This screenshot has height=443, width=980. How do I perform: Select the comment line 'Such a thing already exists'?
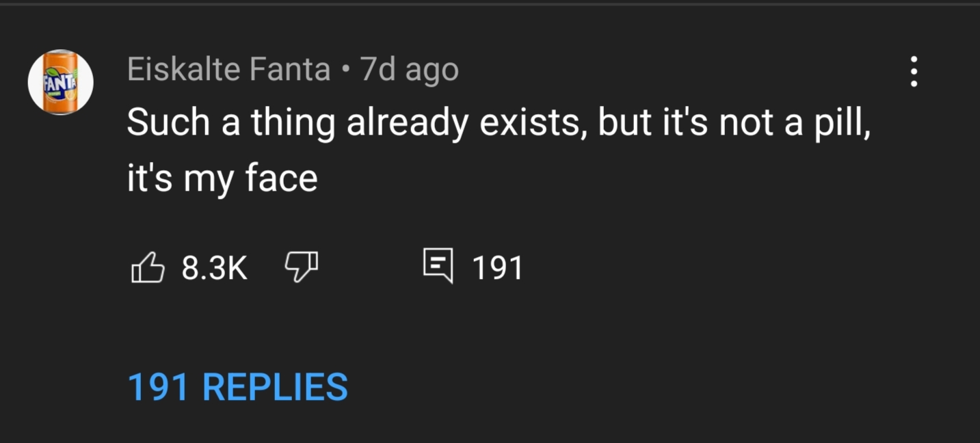[356, 124]
